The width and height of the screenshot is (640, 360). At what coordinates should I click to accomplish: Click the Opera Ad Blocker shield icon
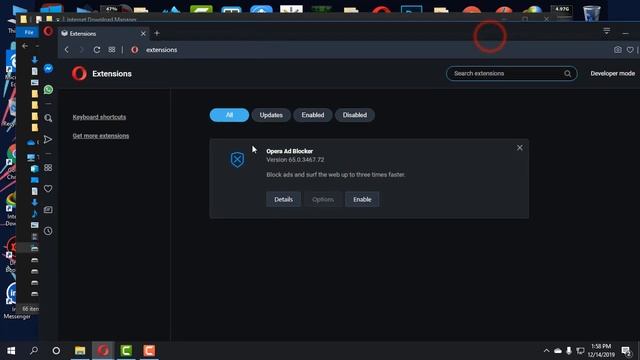[237, 160]
